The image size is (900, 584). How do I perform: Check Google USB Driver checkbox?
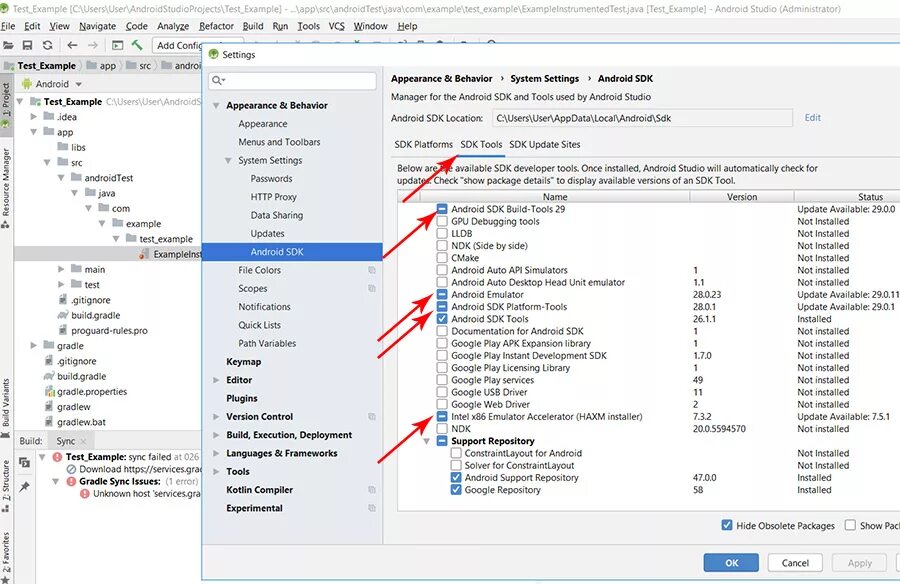click(442, 392)
